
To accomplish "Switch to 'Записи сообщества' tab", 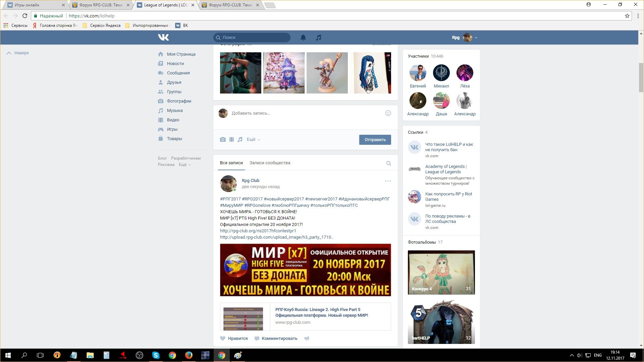I will click(270, 163).
